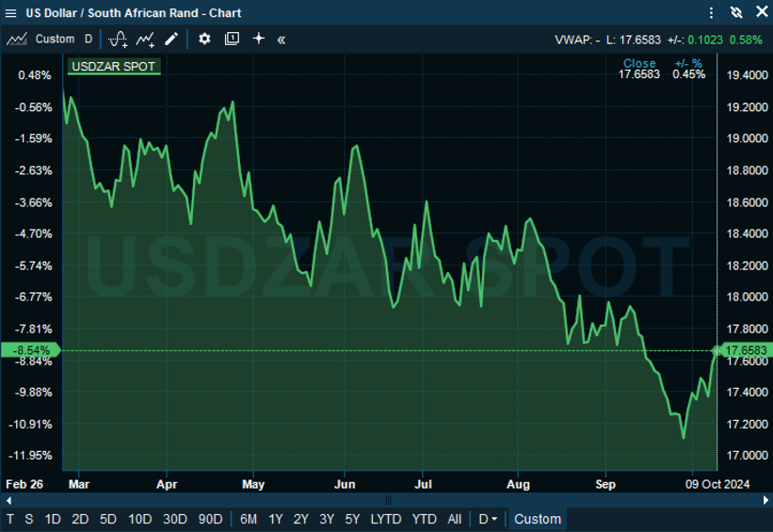
Task: Open the D interval dropdown at bottom
Action: pyautogui.click(x=488, y=519)
